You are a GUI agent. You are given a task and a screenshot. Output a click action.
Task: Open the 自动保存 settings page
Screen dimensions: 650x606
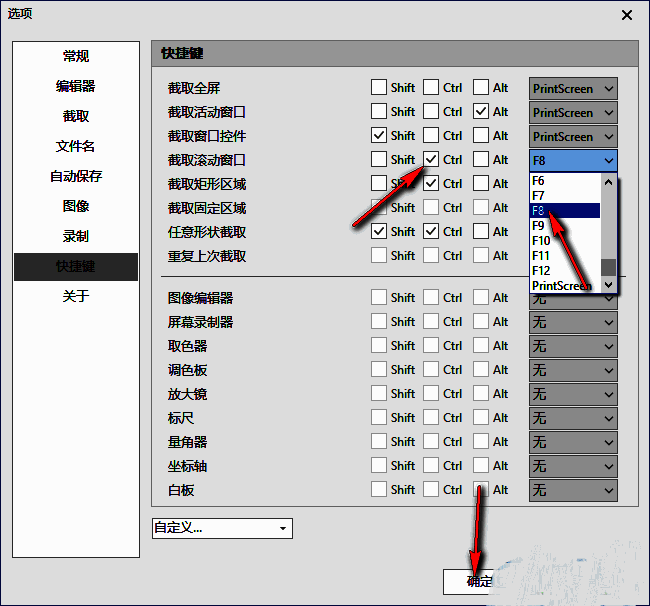tap(76, 176)
